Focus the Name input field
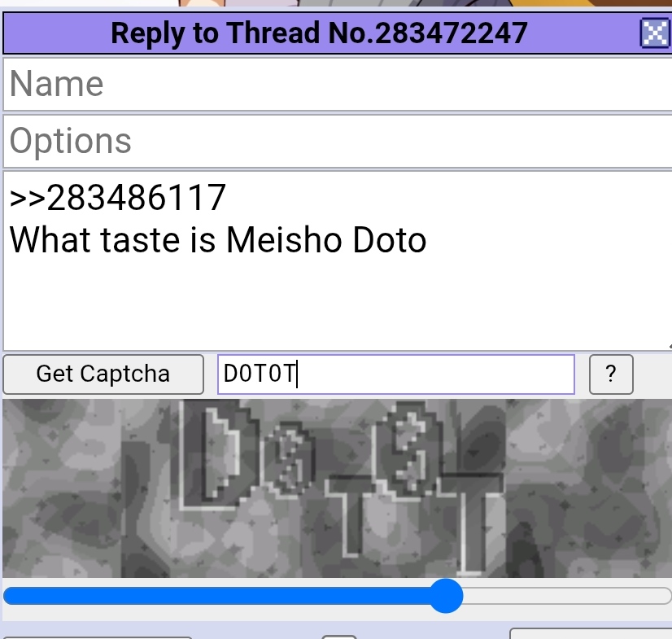The width and height of the screenshot is (672, 639). pos(338,84)
